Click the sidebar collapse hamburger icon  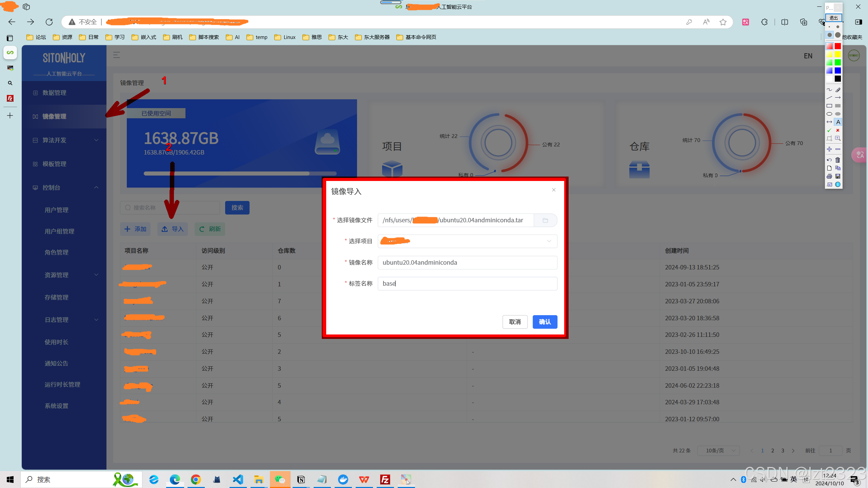pos(117,55)
